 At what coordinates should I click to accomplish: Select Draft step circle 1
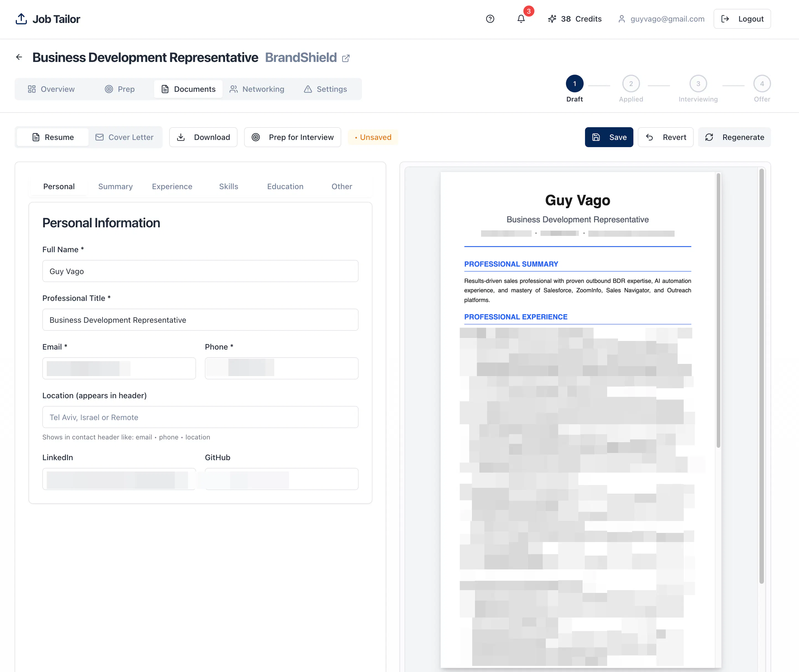coord(574,84)
